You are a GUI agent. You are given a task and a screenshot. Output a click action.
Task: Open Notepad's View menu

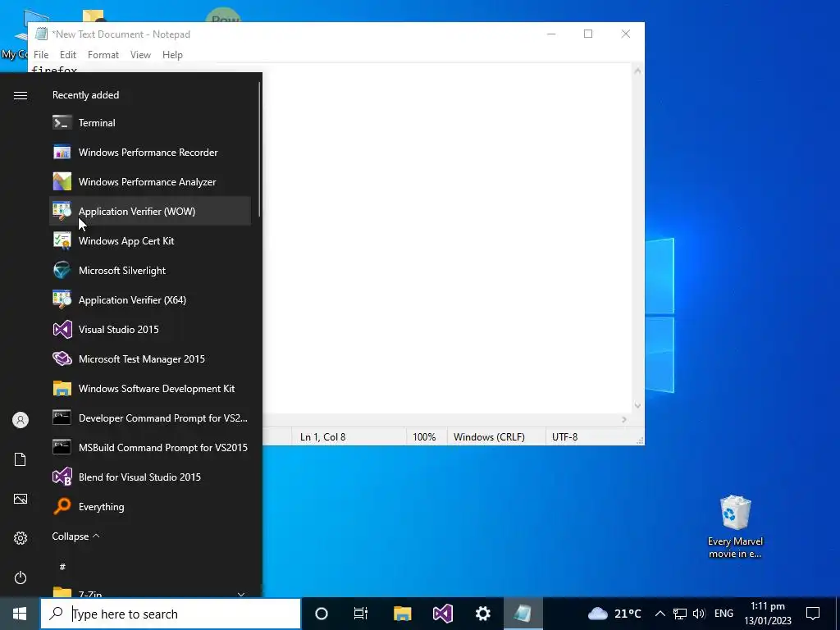point(140,55)
